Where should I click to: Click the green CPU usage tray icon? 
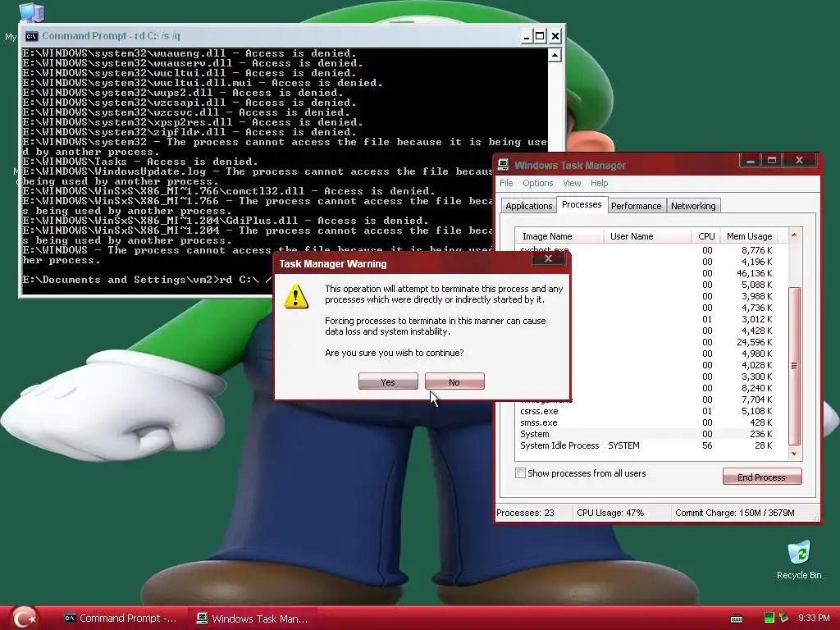click(x=769, y=618)
